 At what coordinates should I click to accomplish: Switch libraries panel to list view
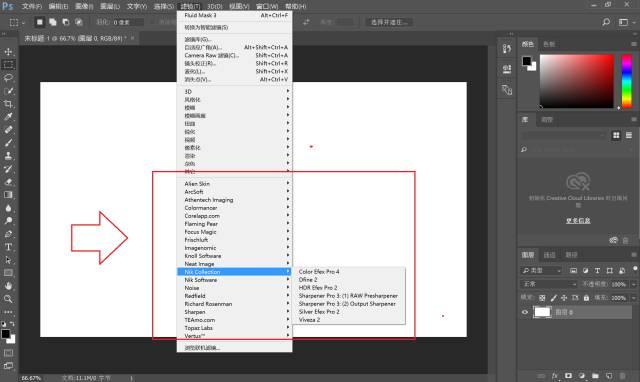click(629, 135)
